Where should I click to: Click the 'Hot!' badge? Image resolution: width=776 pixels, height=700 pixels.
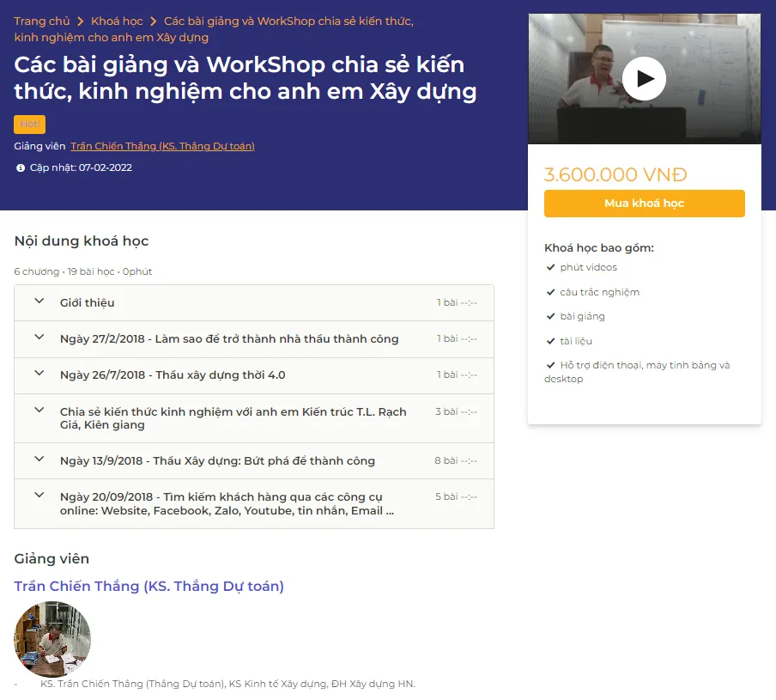29,125
